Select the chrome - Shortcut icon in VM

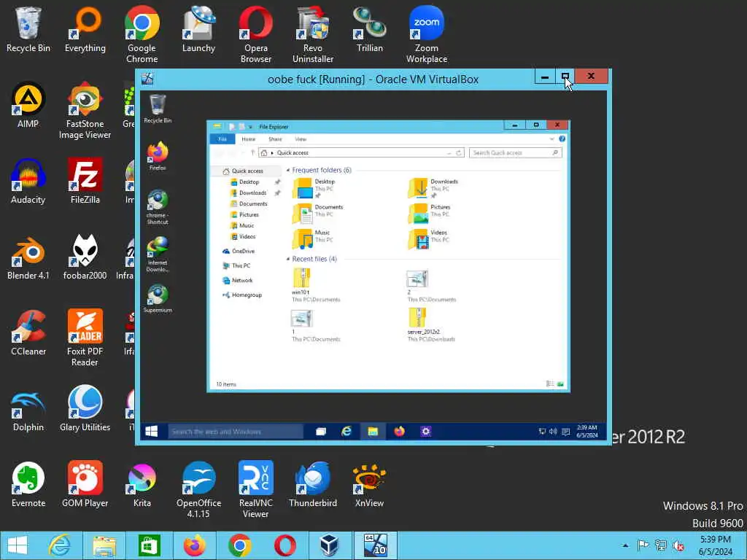click(158, 207)
